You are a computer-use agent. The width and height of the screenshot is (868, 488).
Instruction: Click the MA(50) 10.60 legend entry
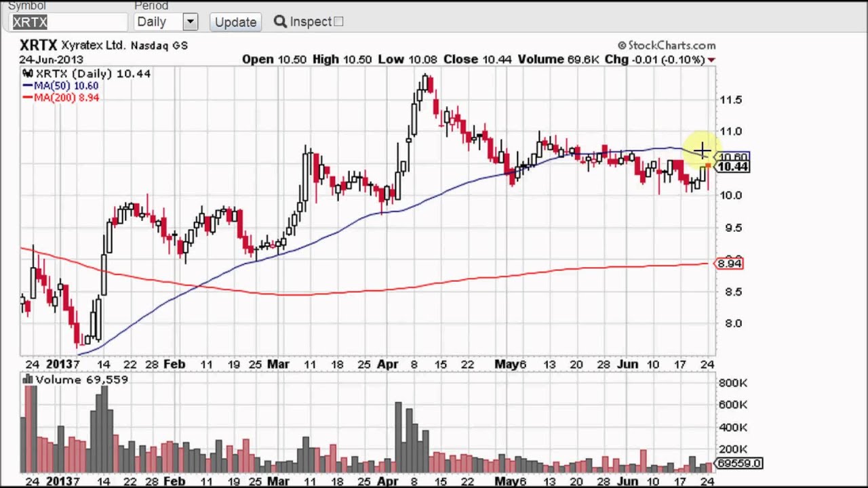coord(60,85)
